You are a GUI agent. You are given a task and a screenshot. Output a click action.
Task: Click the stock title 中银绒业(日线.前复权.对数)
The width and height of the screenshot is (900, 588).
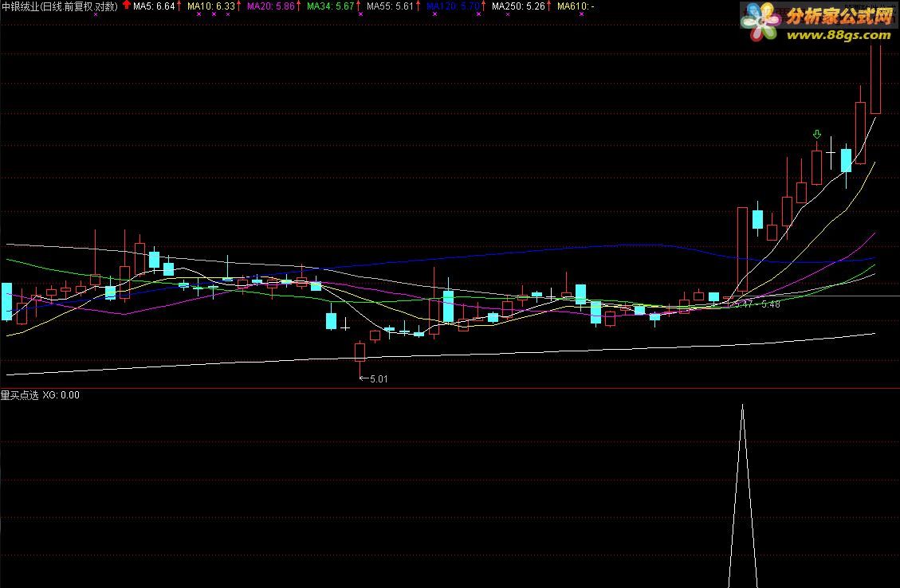(59, 6)
